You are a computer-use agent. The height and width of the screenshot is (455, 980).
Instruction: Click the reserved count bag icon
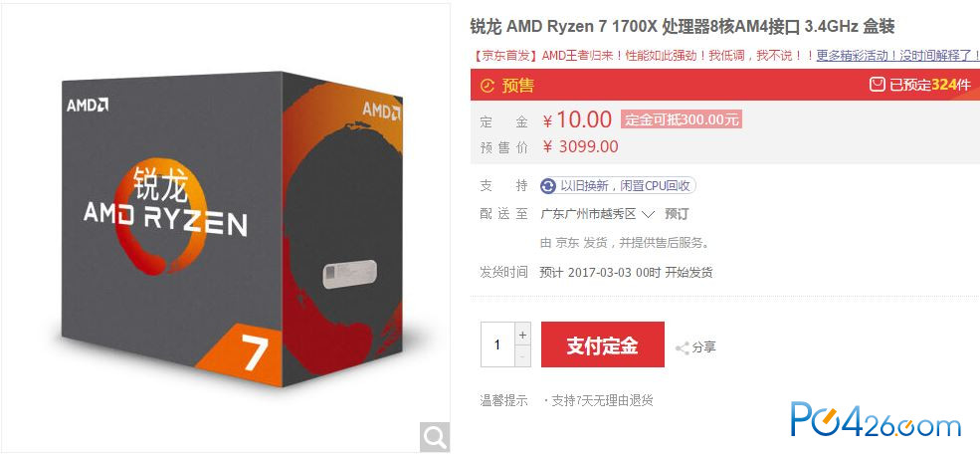[877, 84]
